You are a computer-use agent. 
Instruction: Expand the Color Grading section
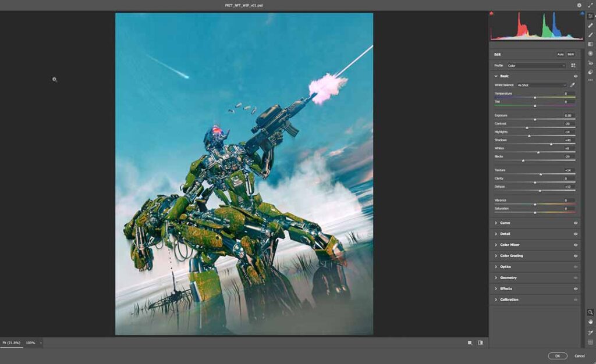[x=511, y=256]
